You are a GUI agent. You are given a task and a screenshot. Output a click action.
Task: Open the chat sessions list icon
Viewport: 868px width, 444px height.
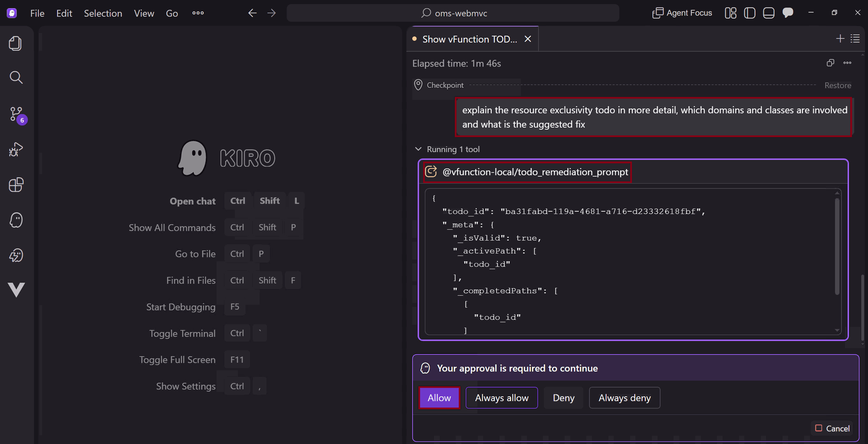point(855,39)
